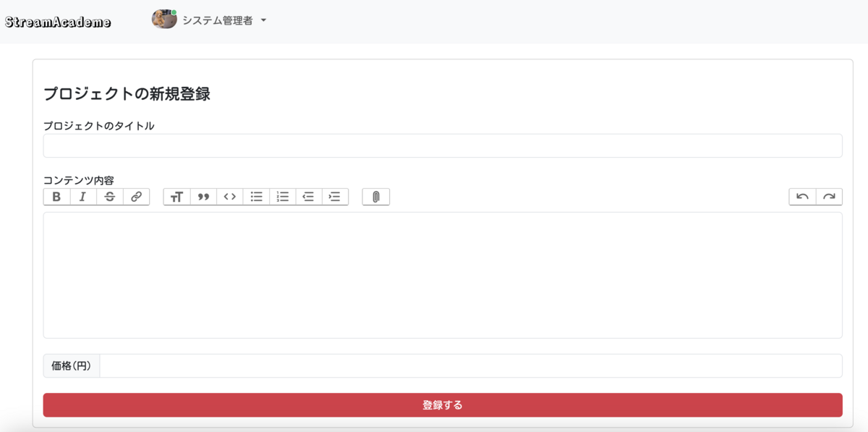This screenshot has height=432, width=868.
Task: Format text as code block
Action: (229, 197)
